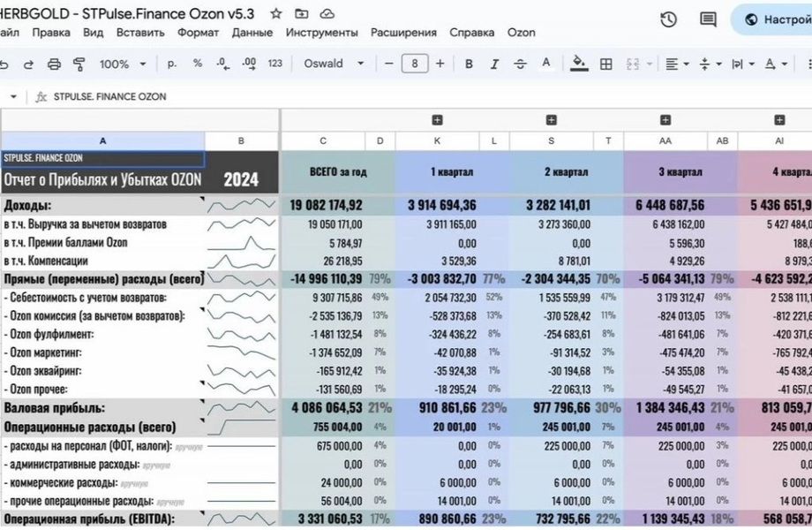Expand column group above column AA
This screenshot has height=530, width=812.
point(665,120)
